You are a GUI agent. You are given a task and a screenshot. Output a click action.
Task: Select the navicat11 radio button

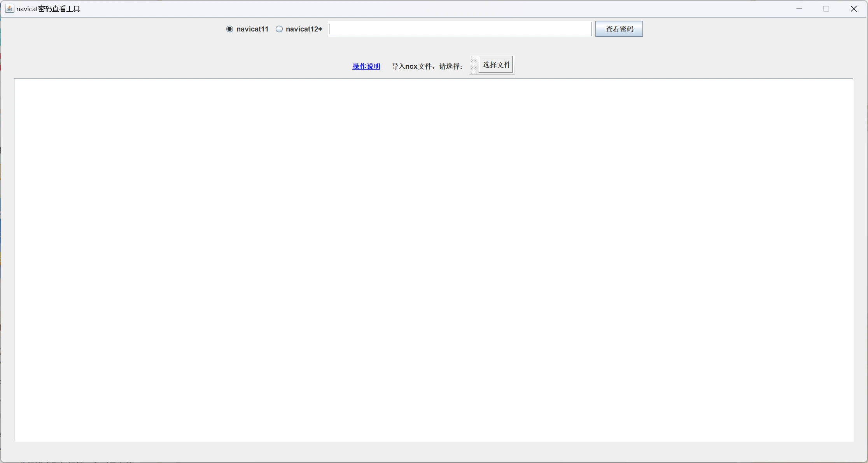[229, 29]
